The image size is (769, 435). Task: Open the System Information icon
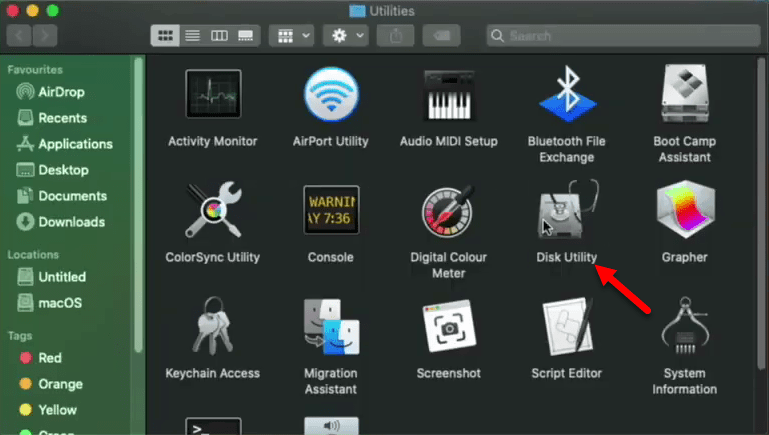point(685,325)
